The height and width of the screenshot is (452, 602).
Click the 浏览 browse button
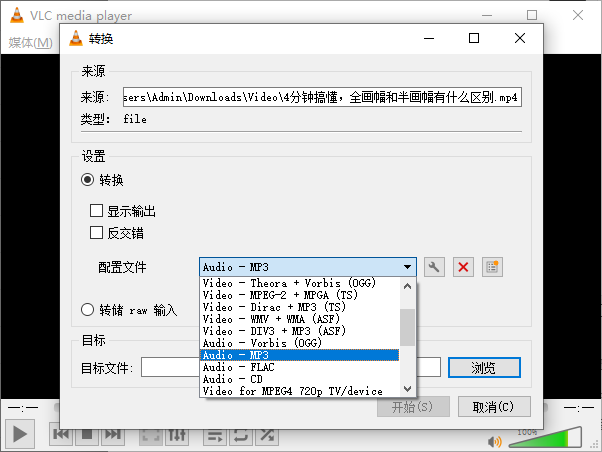484,367
